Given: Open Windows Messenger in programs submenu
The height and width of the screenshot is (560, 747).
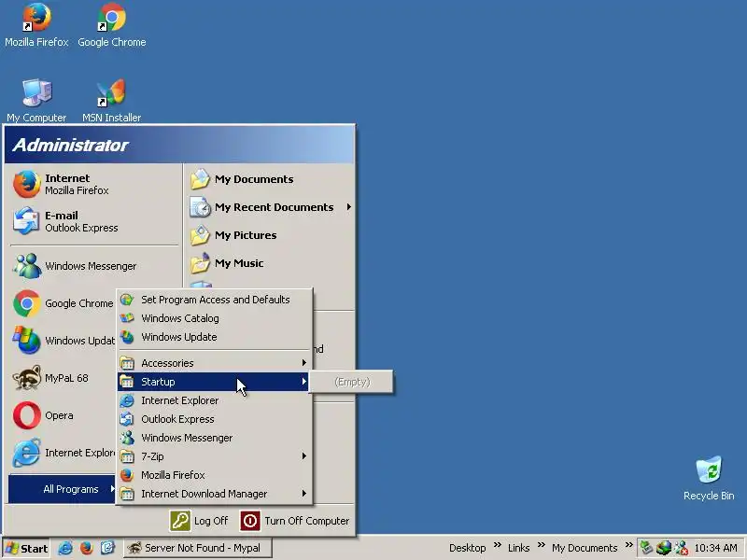Looking at the screenshot, I should 215,438.
